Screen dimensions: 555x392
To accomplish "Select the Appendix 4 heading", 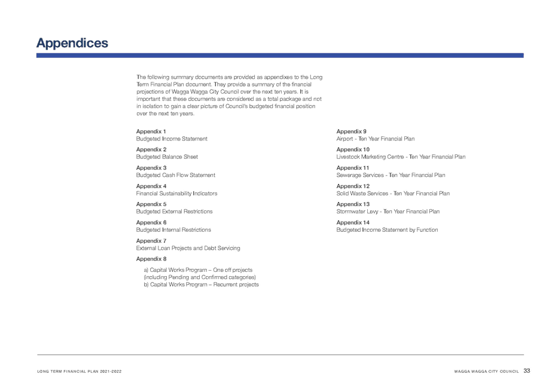I will click(151, 186).
